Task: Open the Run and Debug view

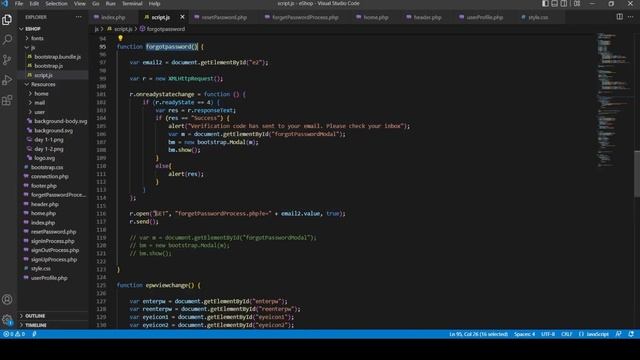Action: tap(7, 80)
